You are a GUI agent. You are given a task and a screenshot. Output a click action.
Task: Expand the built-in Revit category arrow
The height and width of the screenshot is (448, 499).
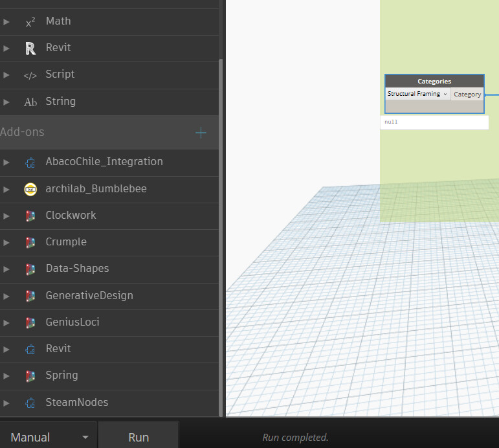click(6, 49)
